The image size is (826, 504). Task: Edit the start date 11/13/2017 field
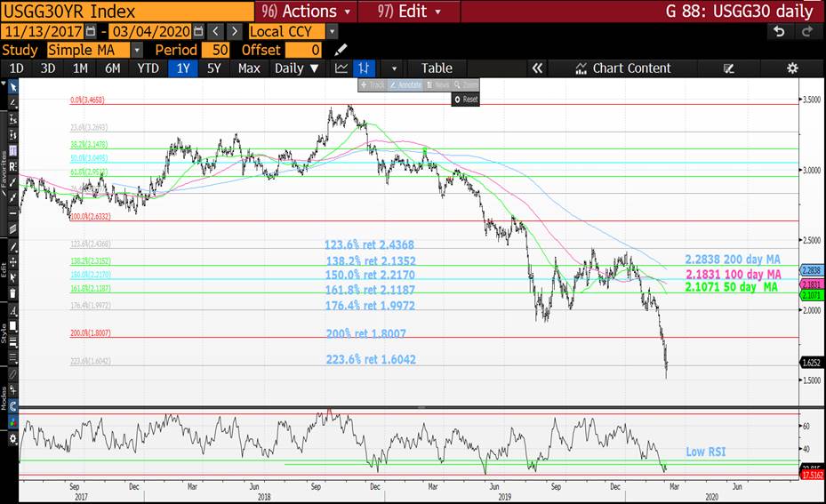pos(43,32)
